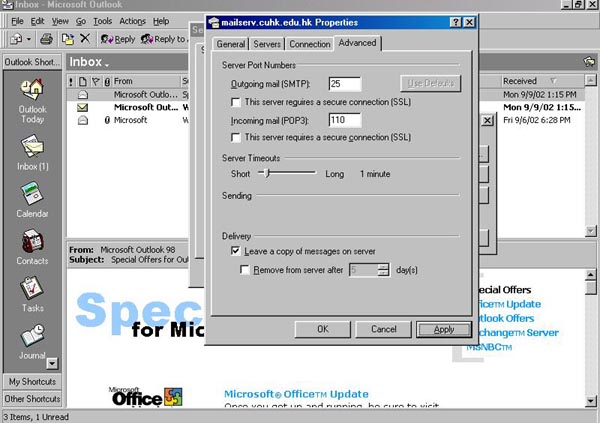The image size is (600, 423).
Task: Open Microsoft Office Update link
Action: point(296,394)
